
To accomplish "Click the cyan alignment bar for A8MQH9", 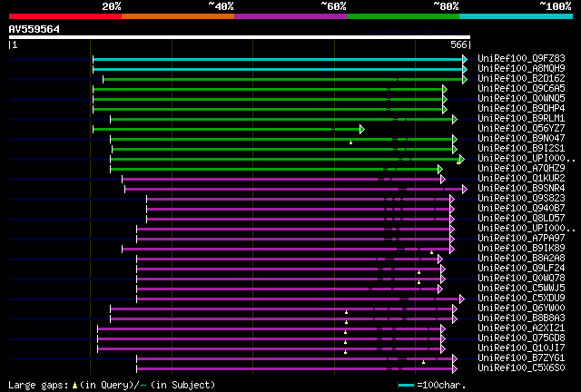I will pos(278,69).
